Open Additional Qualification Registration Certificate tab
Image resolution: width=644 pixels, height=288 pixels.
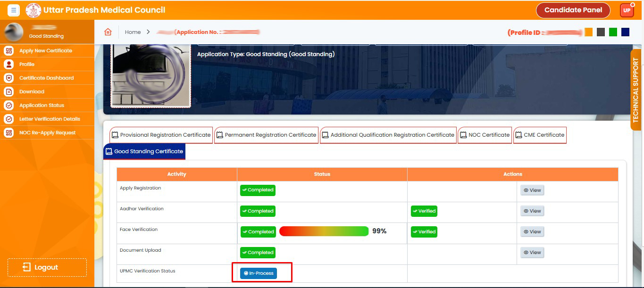click(x=388, y=135)
